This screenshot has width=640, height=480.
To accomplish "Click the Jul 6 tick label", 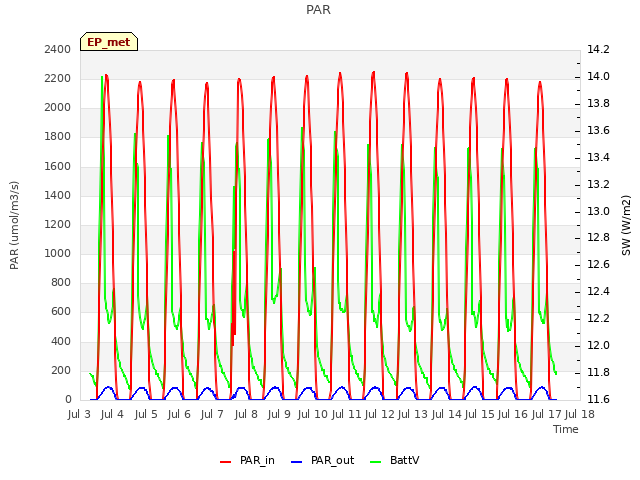I will [x=179, y=415].
